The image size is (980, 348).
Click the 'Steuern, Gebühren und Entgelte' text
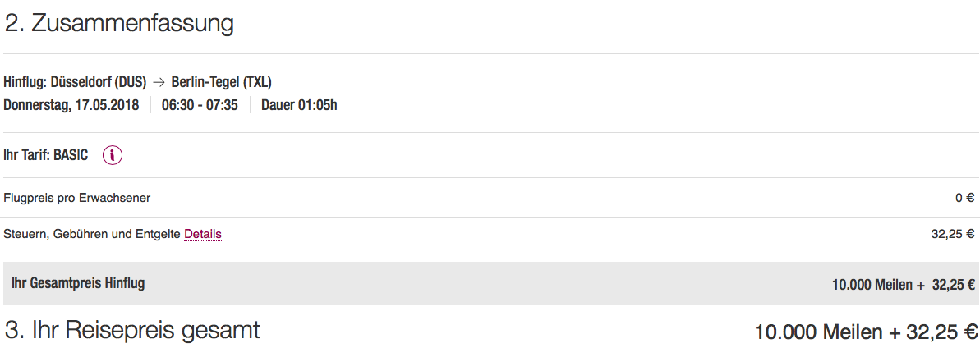tap(92, 234)
